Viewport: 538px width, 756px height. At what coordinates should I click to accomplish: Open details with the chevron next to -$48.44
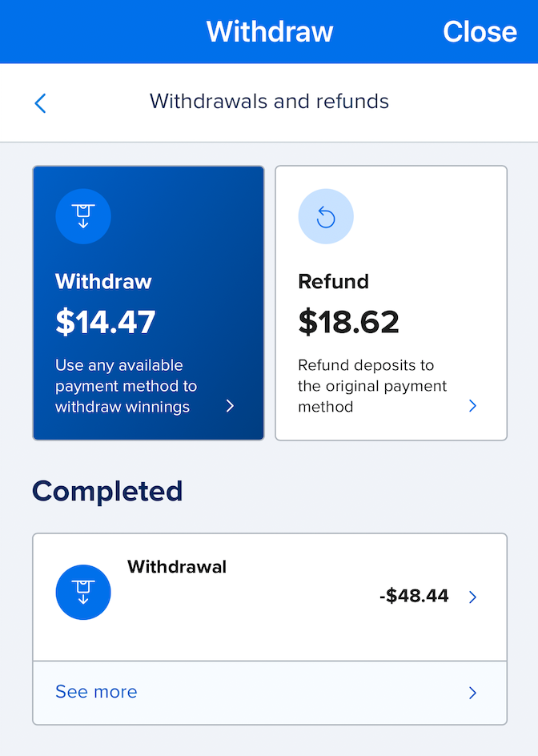pyautogui.click(x=472, y=597)
